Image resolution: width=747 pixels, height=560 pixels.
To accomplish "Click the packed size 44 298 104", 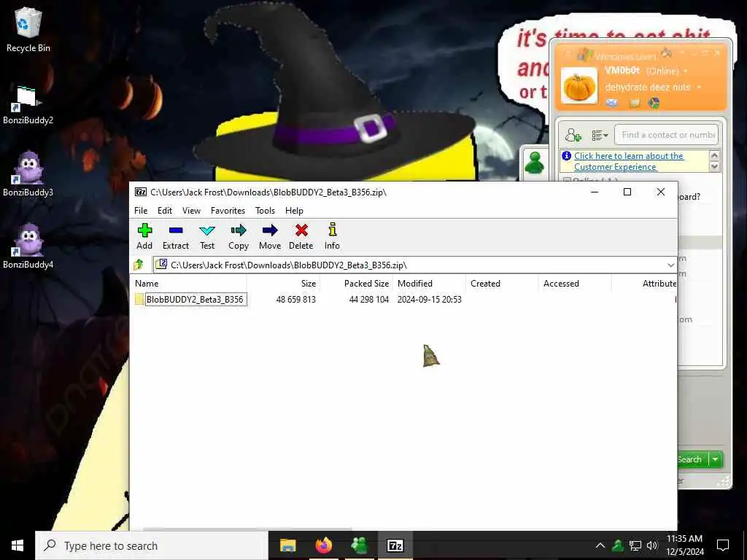I will tap(368, 300).
